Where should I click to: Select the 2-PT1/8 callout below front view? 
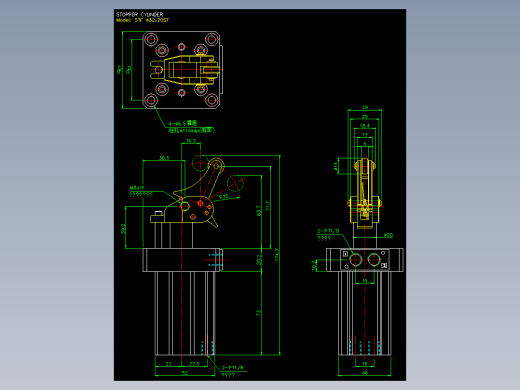[233, 368]
